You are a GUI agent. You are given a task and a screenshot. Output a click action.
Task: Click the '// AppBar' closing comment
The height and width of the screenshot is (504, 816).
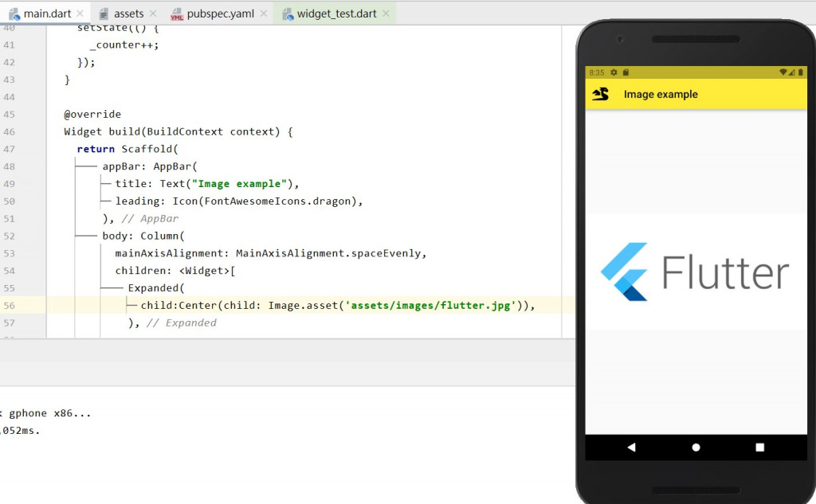point(150,218)
